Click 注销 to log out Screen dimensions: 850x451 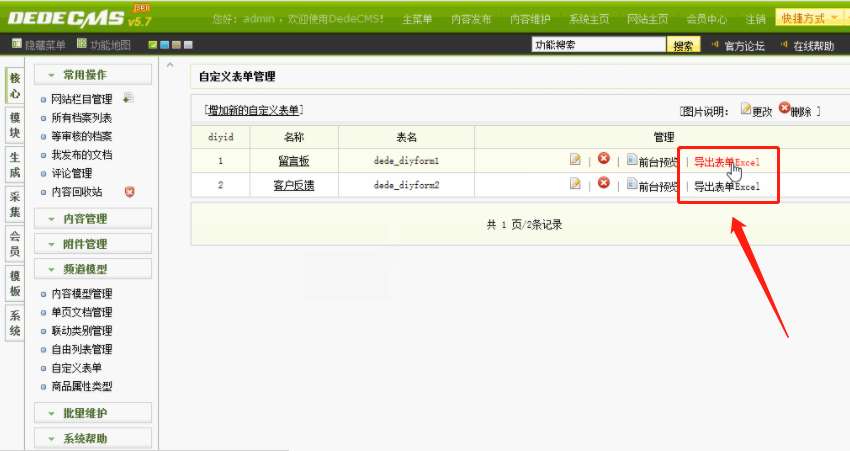pos(755,19)
